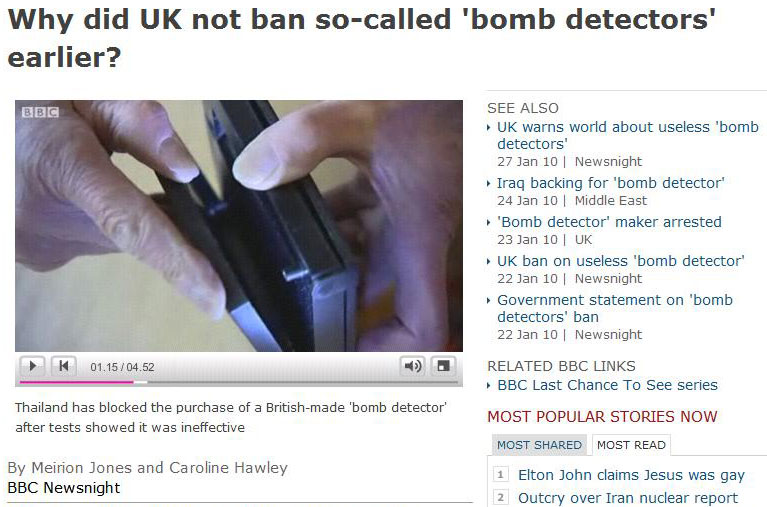
Task: Open fullscreen mode with the player icon
Action: click(x=443, y=366)
